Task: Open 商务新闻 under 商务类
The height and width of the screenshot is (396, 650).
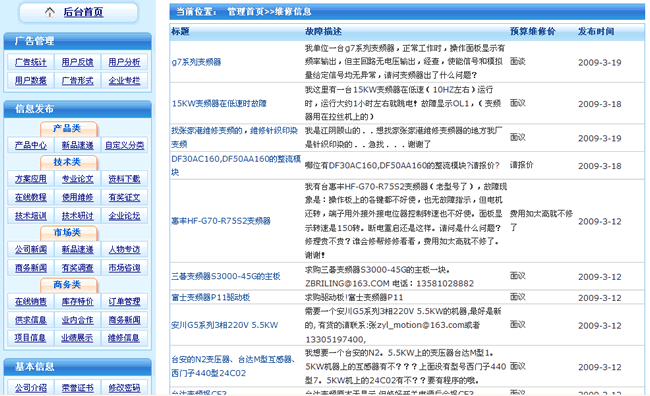Action: click(x=124, y=320)
